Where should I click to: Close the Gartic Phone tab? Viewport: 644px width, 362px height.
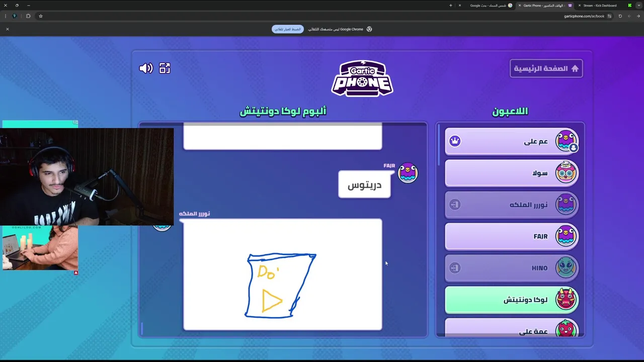[520, 6]
